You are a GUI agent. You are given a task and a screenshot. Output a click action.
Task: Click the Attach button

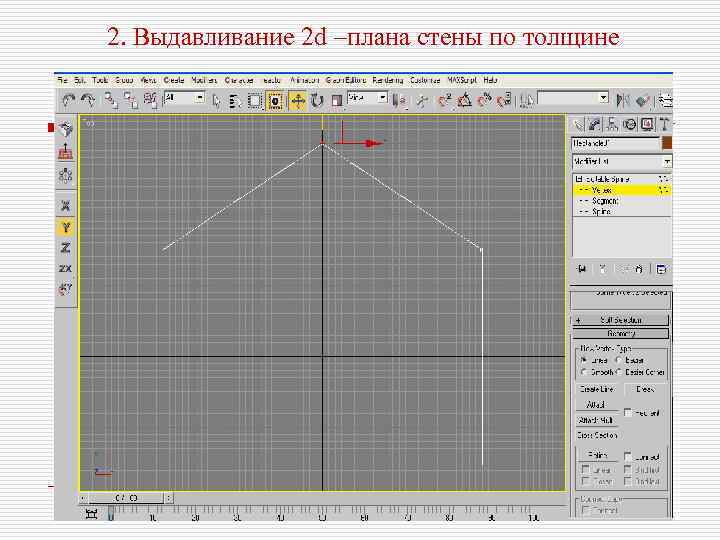click(597, 405)
